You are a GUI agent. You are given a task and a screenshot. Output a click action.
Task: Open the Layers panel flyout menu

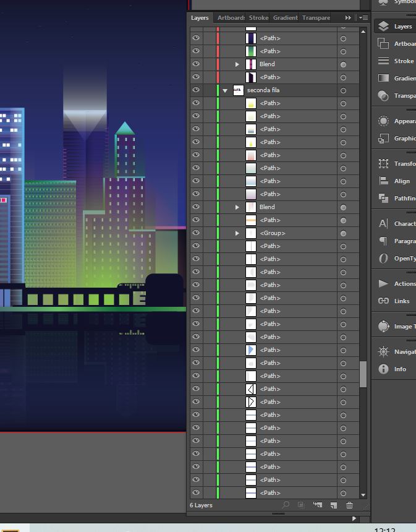[x=364, y=18]
